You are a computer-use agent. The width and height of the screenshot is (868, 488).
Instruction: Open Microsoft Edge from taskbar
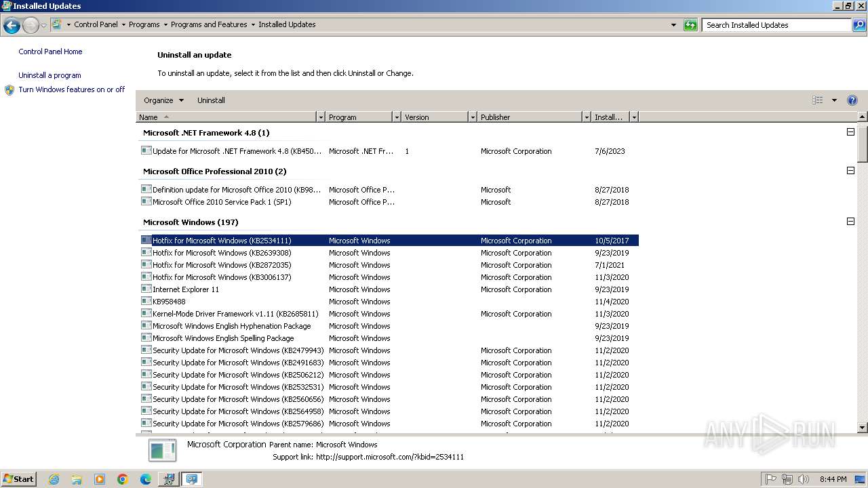146,479
